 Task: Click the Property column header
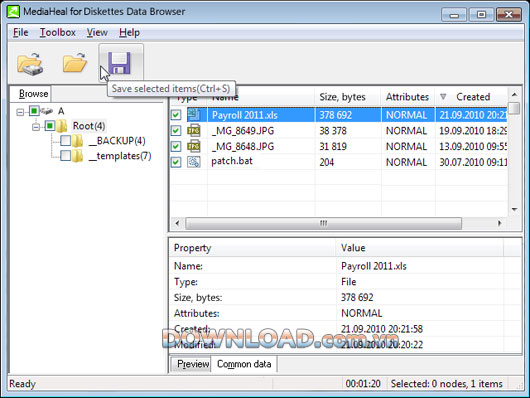[x=253, y=248]
